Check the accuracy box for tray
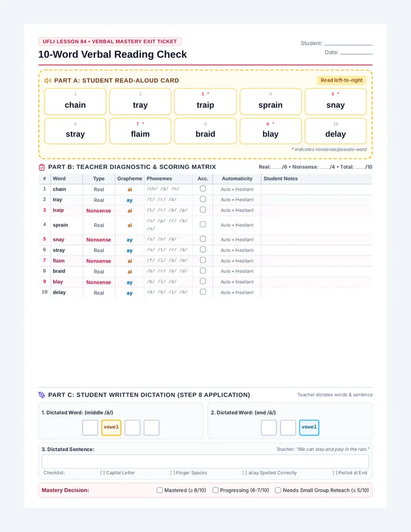This screenshot has width=411, height=532. click(203, 199)
